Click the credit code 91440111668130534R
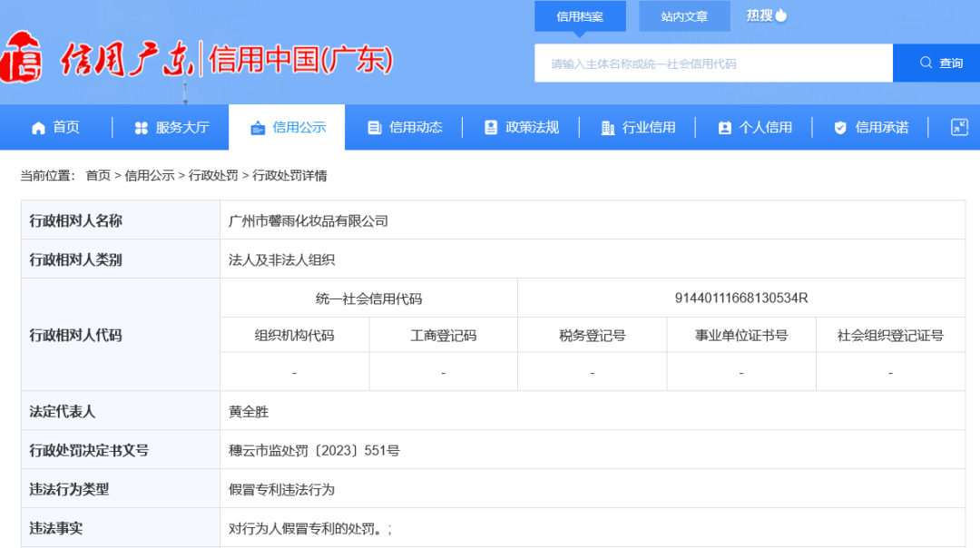 pyautogui.click(x=741, y=298)
